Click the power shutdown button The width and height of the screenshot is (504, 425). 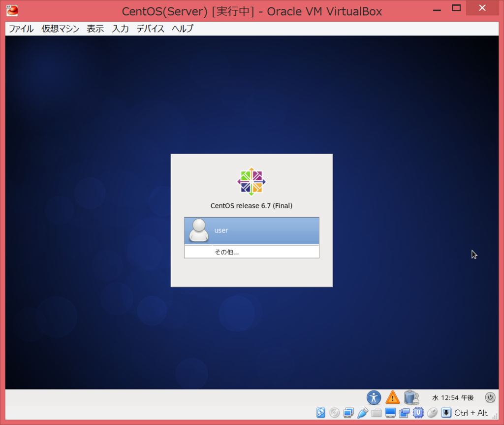pyautogui.click(x=490, y=397)
